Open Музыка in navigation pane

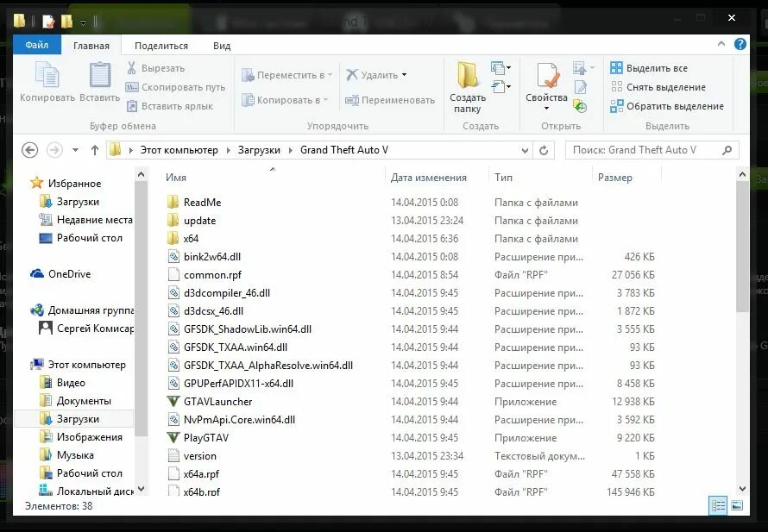[x=75, y=455]
